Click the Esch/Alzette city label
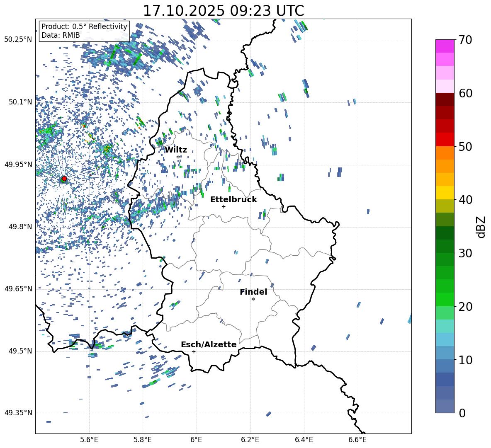491x448 pixels. pos(209,344)
